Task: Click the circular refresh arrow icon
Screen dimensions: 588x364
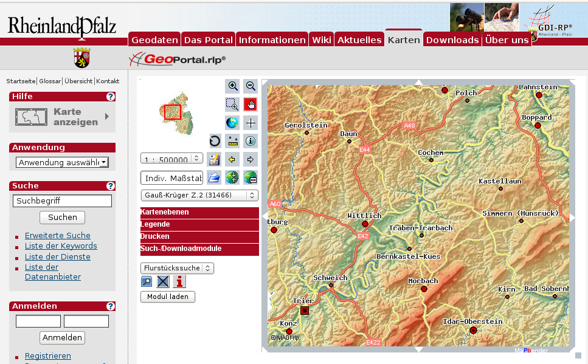Action: (x=215, y=141)
